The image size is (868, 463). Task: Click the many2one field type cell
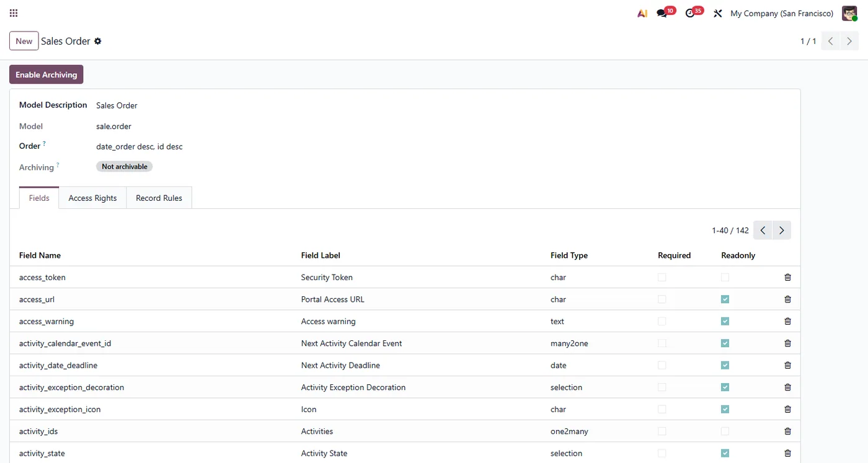pyautogui.click(x=569, y=343)
